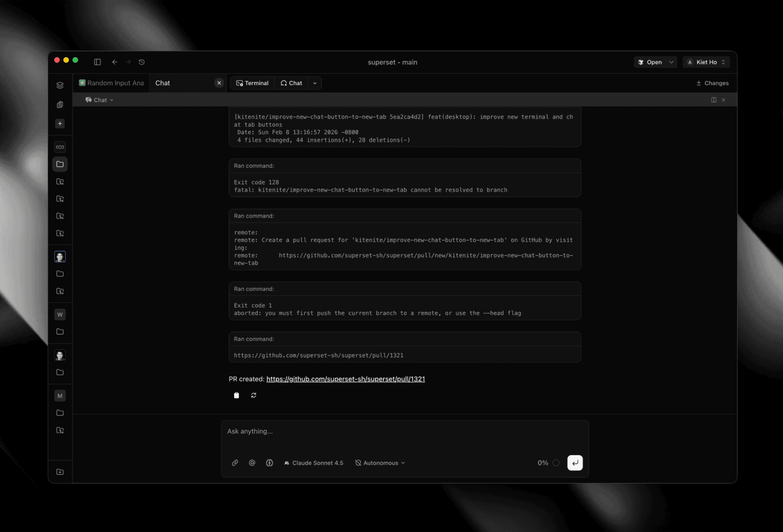783x532 pixels.
Task: Click the paperclip attach icon
Action: click(235, 463)
